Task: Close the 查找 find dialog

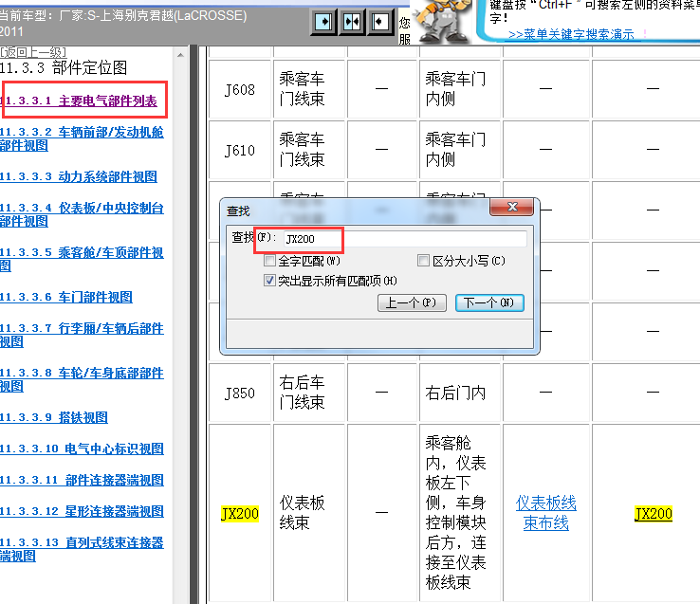Action: tap(511, 207)
